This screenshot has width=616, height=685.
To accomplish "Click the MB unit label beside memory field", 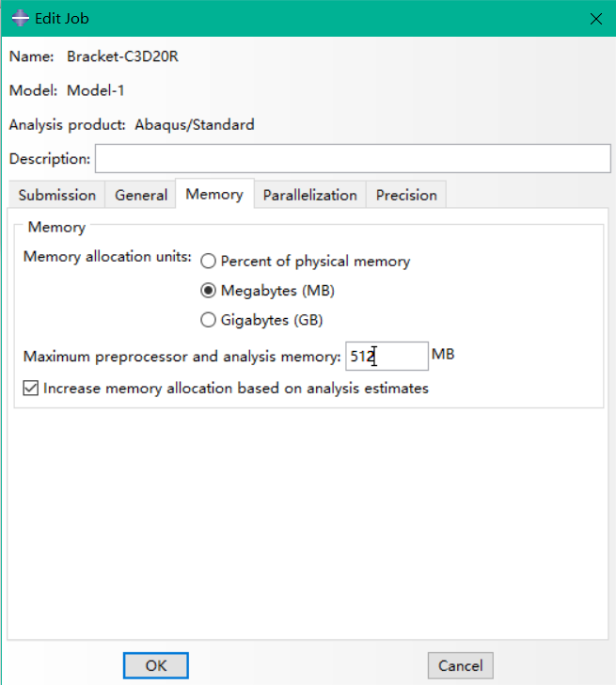I will pyautogui.click(x=443, y=354).
